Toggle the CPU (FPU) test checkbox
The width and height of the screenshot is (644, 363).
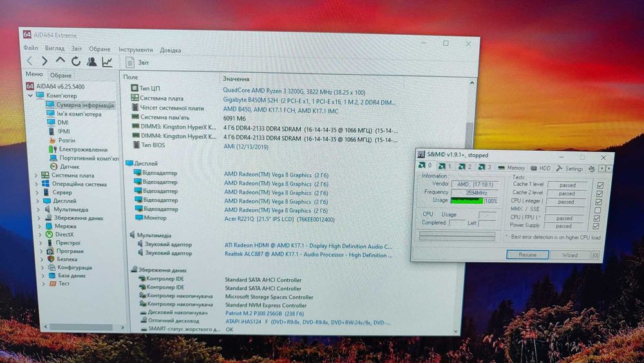tap(597, 219)
